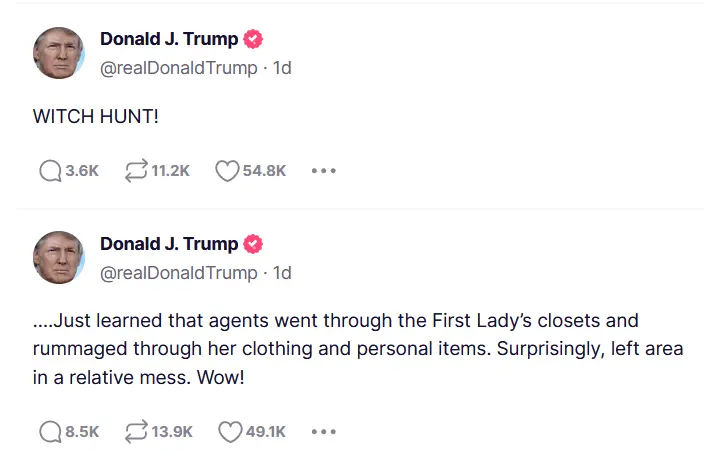Click the 1d timestamp on first post
The image size is (704, 459).
click(x=282, y=68)
